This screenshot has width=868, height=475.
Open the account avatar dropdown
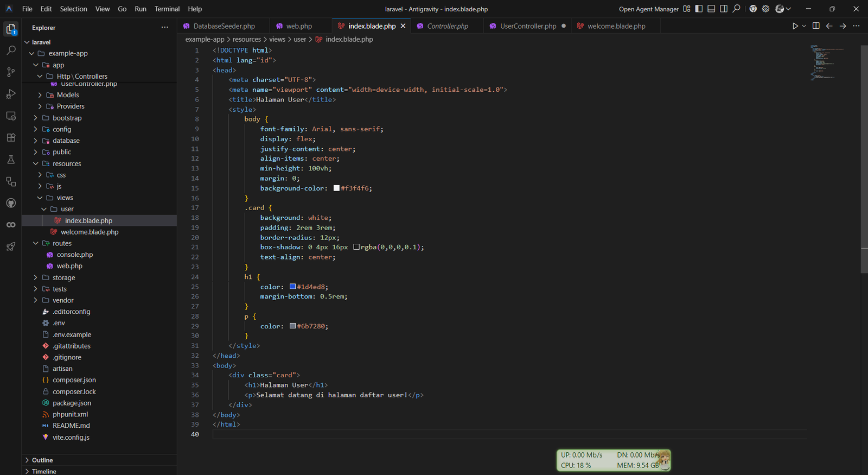point(783,9)
